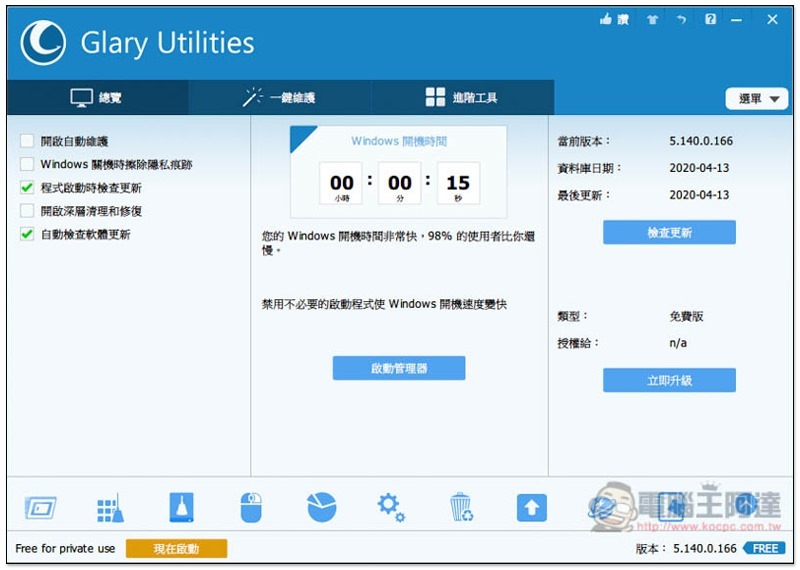The height and width of the screenshot is (570, 800).
Task: Expand the 選單 dropdown menu
Action: [757, 98]
